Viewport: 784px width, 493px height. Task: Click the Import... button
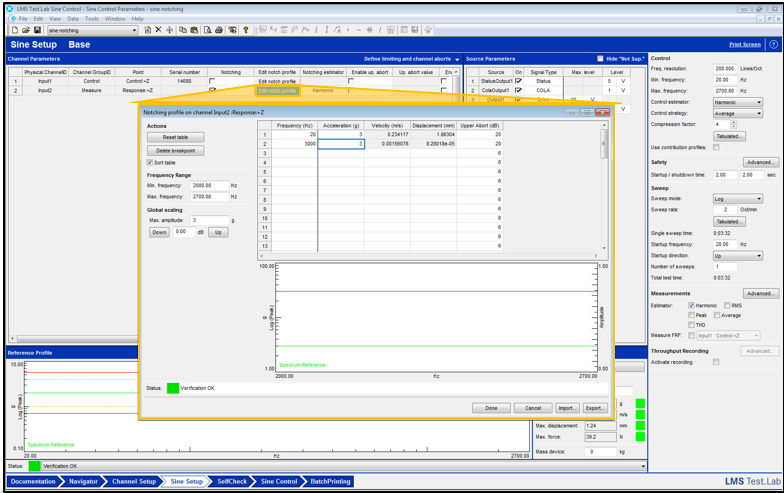[567, 408]
